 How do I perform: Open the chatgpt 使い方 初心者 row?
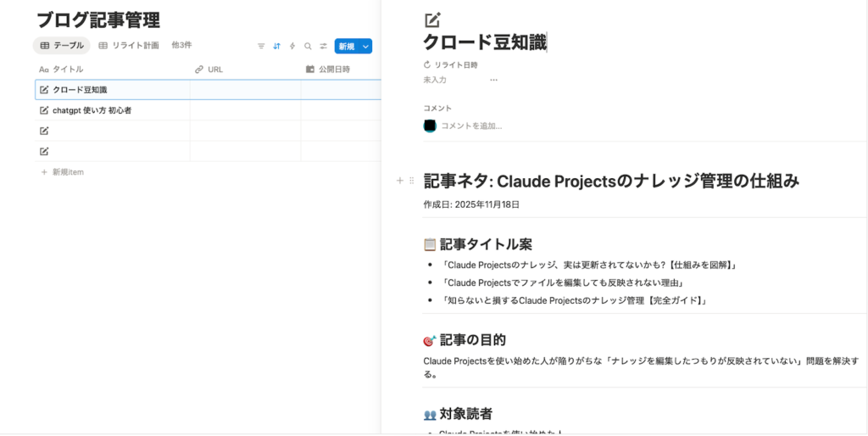[92, 110]
